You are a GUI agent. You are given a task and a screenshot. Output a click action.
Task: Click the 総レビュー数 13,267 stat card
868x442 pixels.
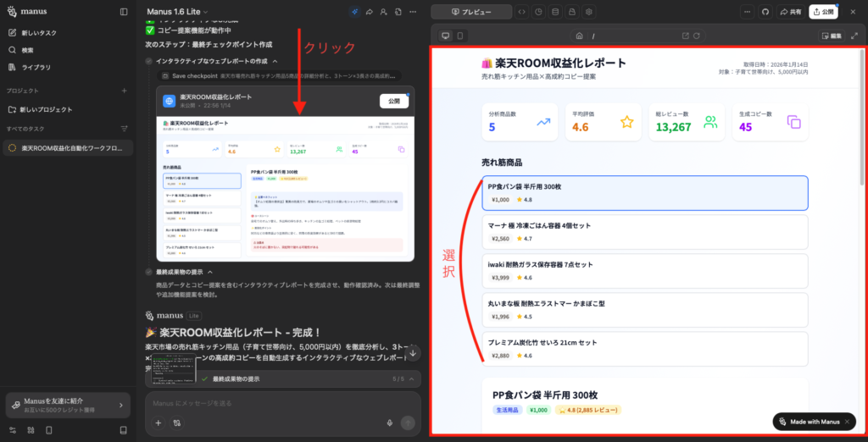click(x=687, y=122)
